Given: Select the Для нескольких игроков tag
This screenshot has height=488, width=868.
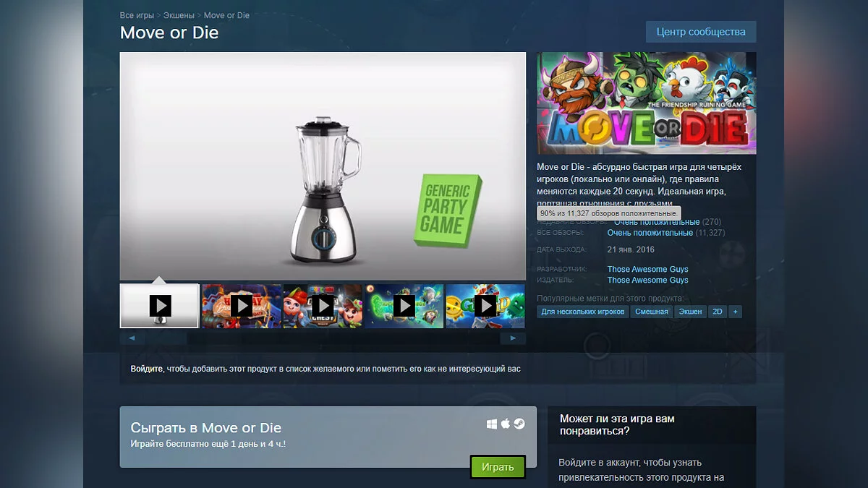Looking at the screenshot, I should point(582,312).
